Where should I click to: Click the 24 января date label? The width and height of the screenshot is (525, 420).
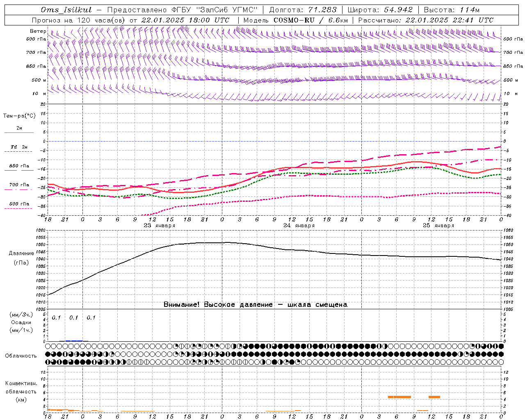pos(299,226)
